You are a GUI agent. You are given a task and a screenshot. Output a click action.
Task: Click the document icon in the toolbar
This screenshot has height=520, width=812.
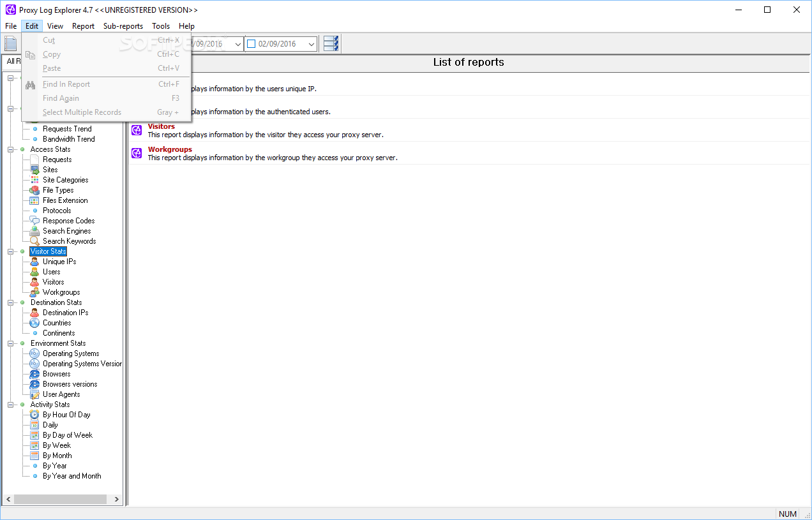click(x=11, y=43)
